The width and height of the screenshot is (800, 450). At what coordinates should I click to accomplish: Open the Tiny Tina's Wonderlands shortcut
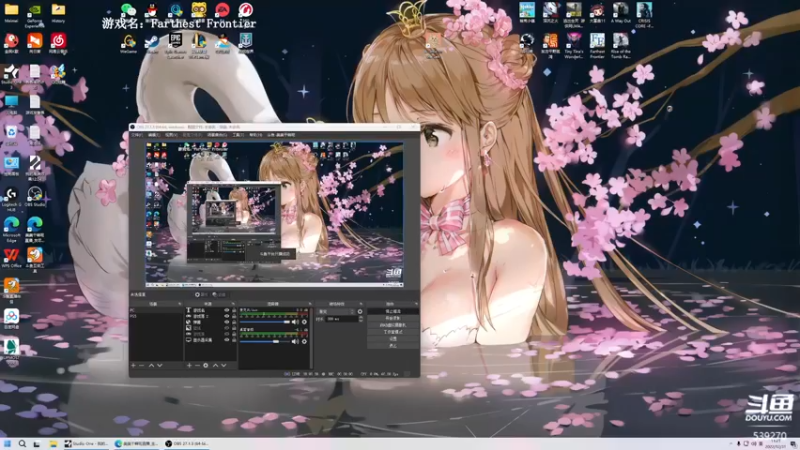tap(573, 45)
